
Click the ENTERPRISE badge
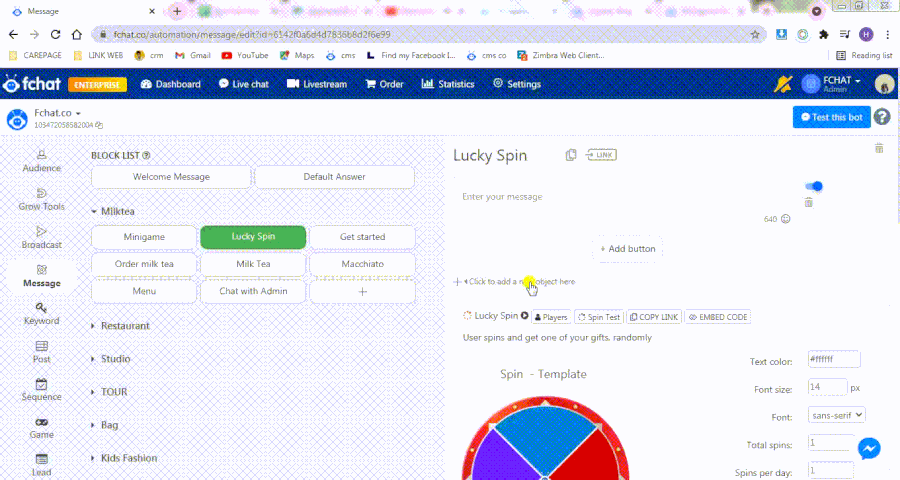coord(98,84)
